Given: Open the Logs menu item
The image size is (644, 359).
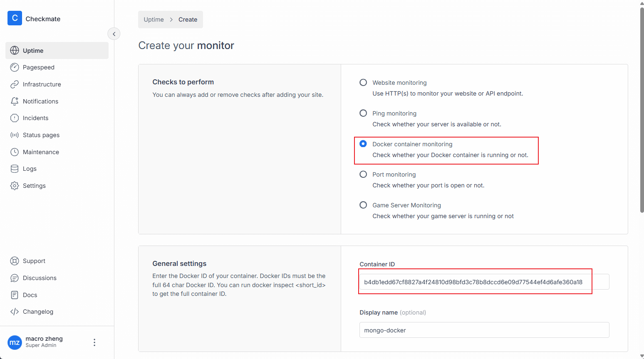Looking at the screenshot, I should (30, 169).
